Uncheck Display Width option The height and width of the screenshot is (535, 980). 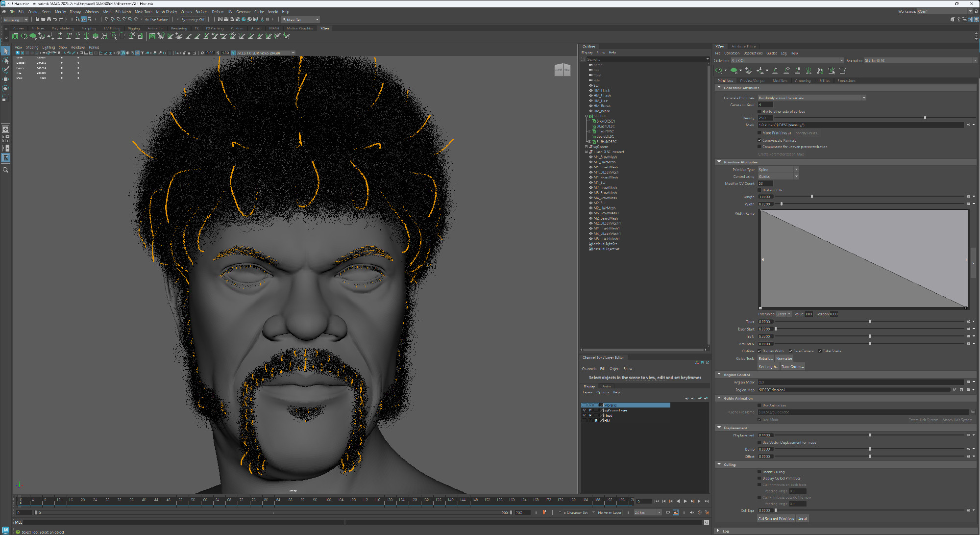pos(759,351)
